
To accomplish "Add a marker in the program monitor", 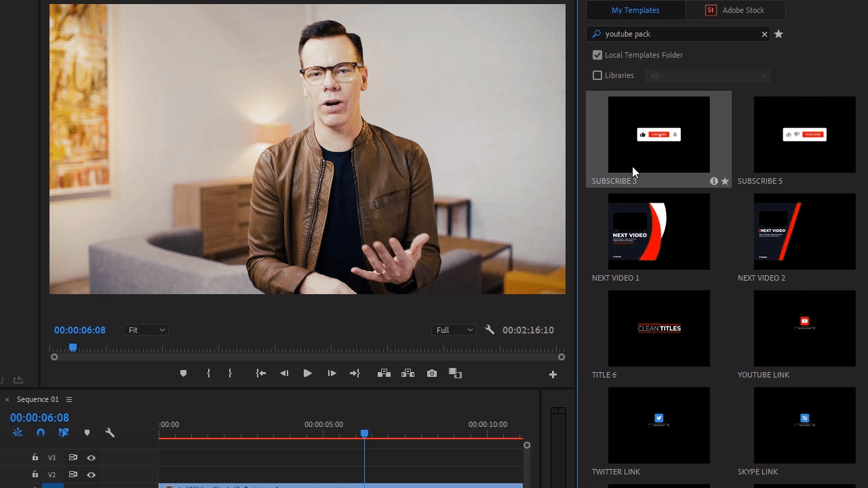I will pos(183,373).
